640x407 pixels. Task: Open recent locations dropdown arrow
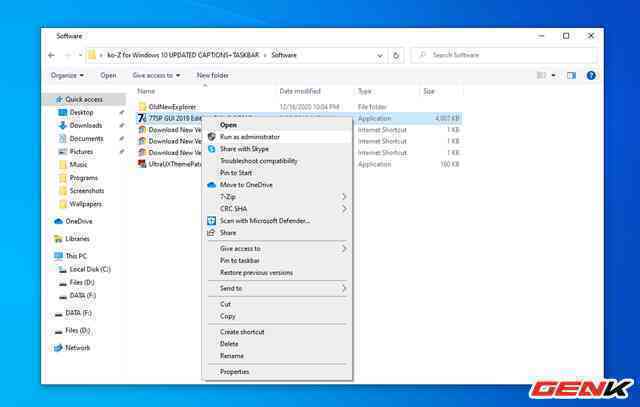pyautogui.click(x=80, y=55)
